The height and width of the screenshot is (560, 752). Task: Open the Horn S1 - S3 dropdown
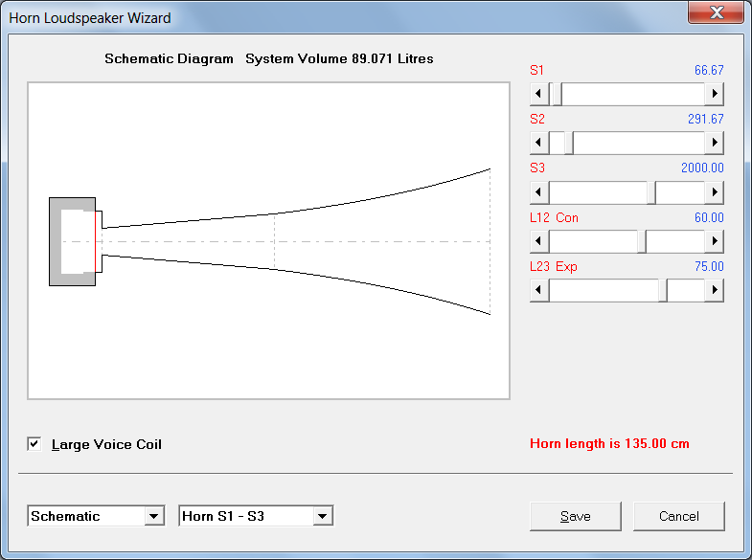click(x=322, y=516)
